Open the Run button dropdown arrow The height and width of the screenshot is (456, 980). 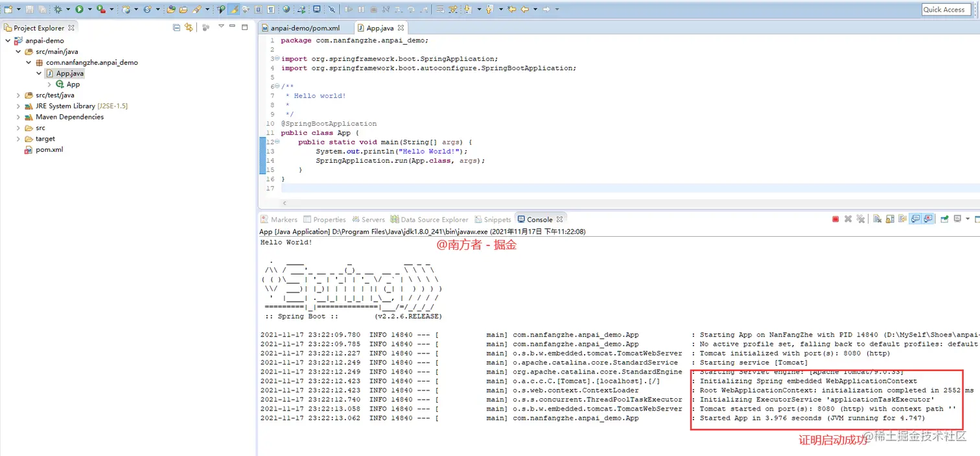(x=89, y=9)
